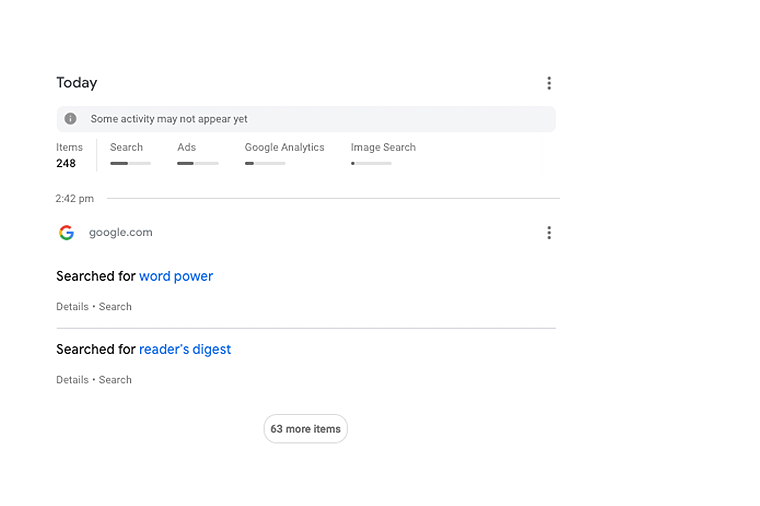This screenshot has width=760, height=506.
Task: Expand the list with '63 more items'
Action: 305,429
